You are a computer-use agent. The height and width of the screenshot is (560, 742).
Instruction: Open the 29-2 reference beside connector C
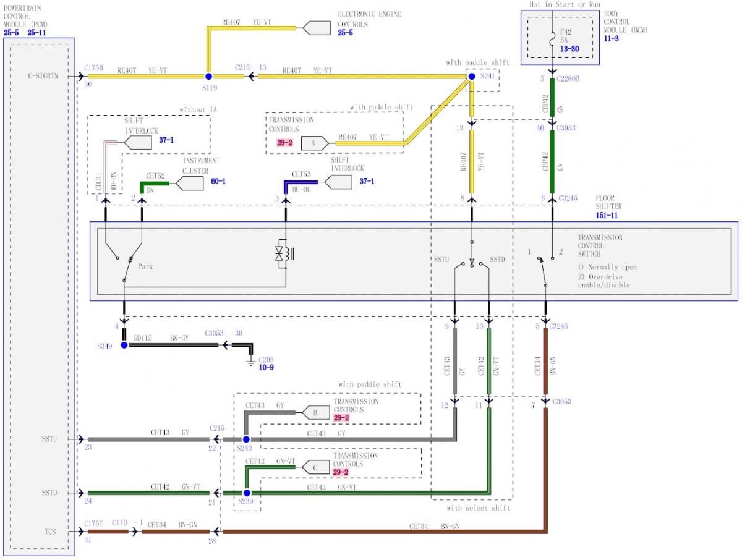341,472
